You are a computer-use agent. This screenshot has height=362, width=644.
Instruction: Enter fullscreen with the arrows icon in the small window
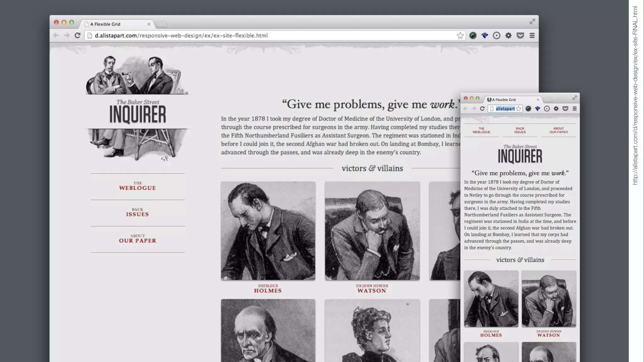click(575, 98)
